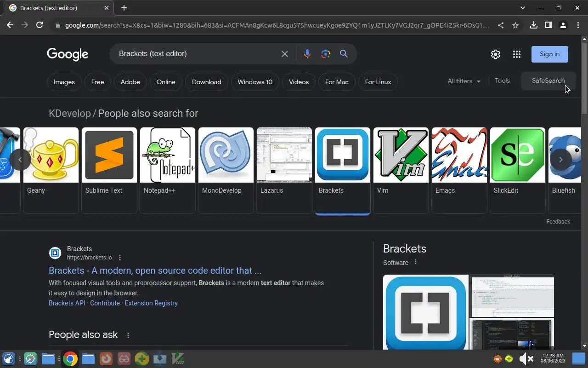
Task: Open the Tools options
Action: click(502, 80)
